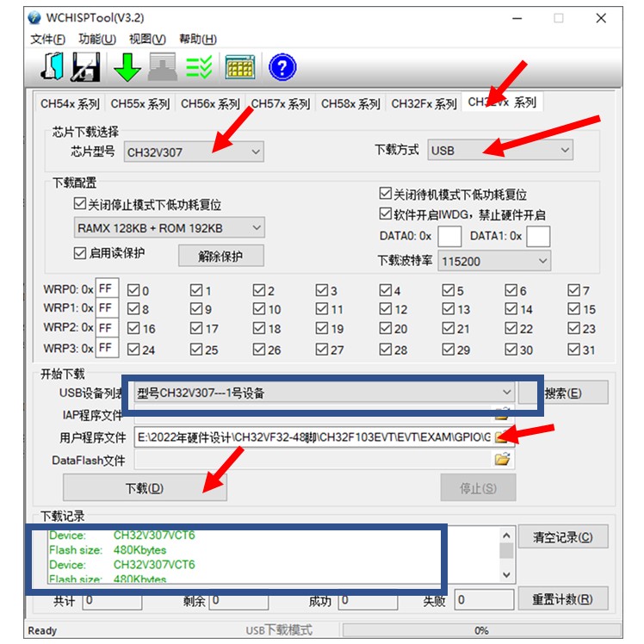The image size is (644, 644).
Task: Click the DATA0 hex input field
Action: [449, 236]
